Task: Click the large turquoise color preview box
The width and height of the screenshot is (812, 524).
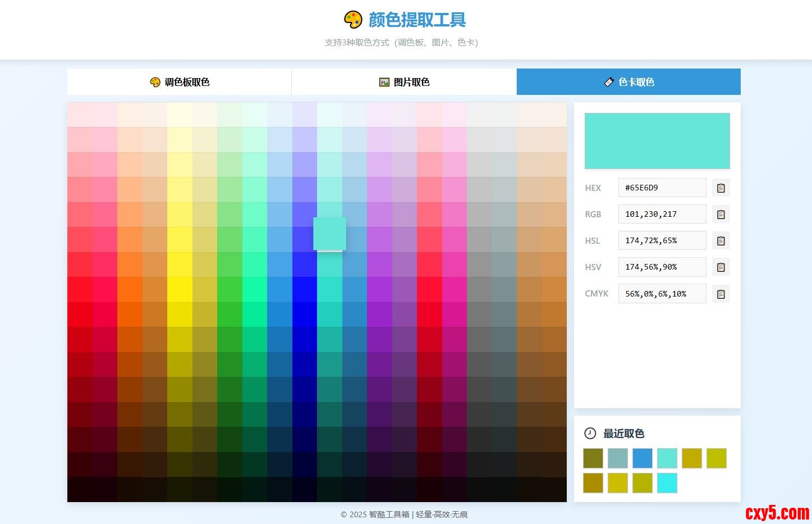Action: [x=657, y=141]
